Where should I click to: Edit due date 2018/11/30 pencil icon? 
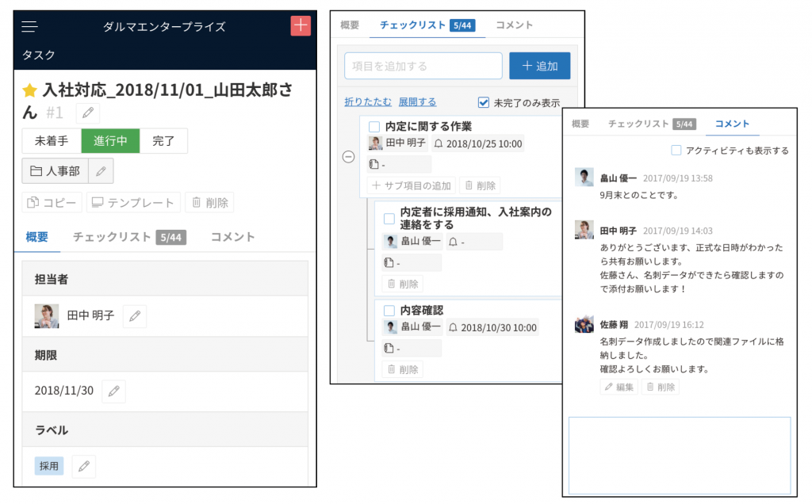pos(113,391)
